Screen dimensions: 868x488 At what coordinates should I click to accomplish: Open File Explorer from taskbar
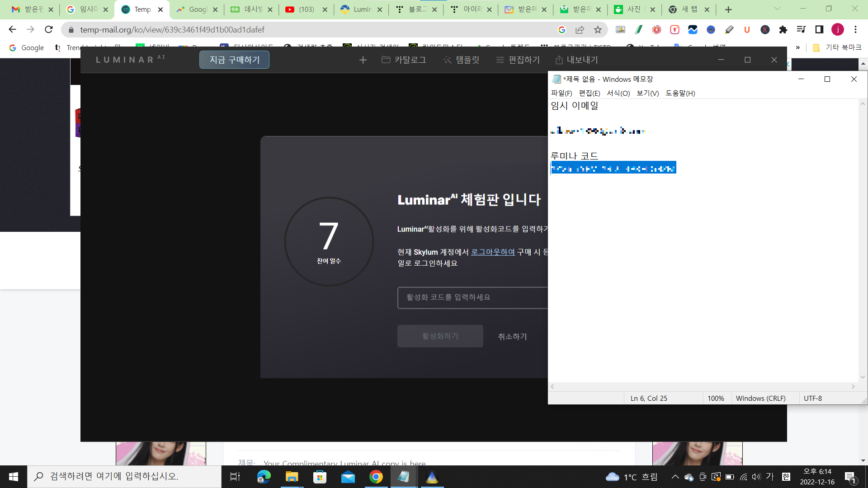coord(292,477)
